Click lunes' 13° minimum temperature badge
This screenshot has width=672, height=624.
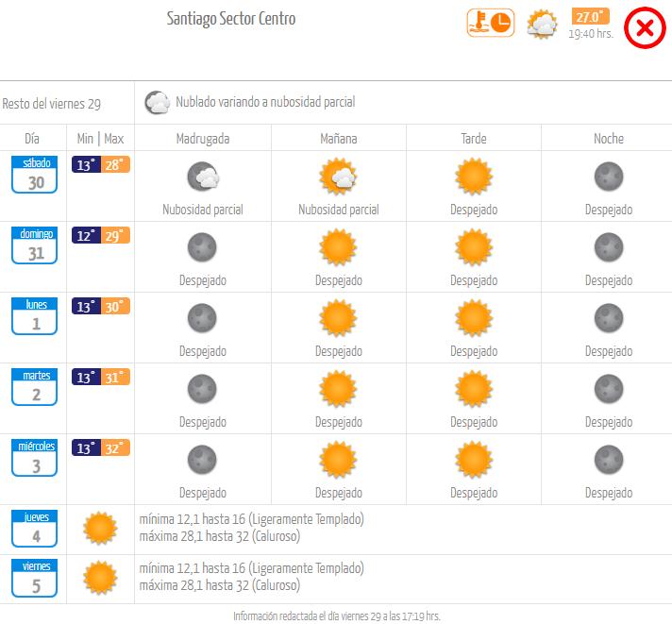[x=86, y=306]
